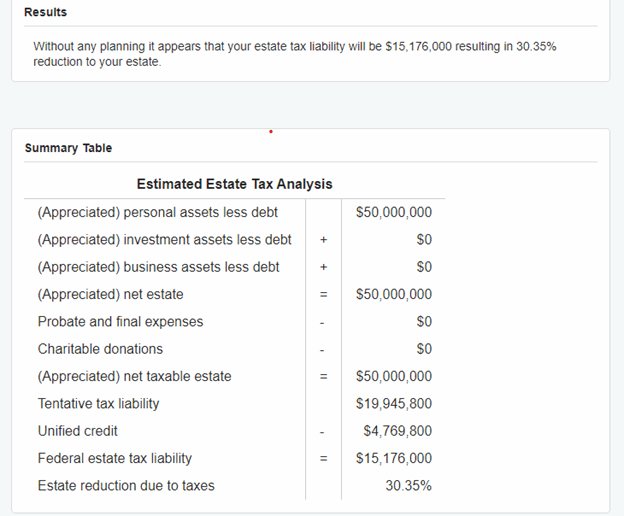Image resolution: width=624 pixels, height=516 pixels.
Task: Click the $0 value for business assets
Action: (x=424, y=267)
